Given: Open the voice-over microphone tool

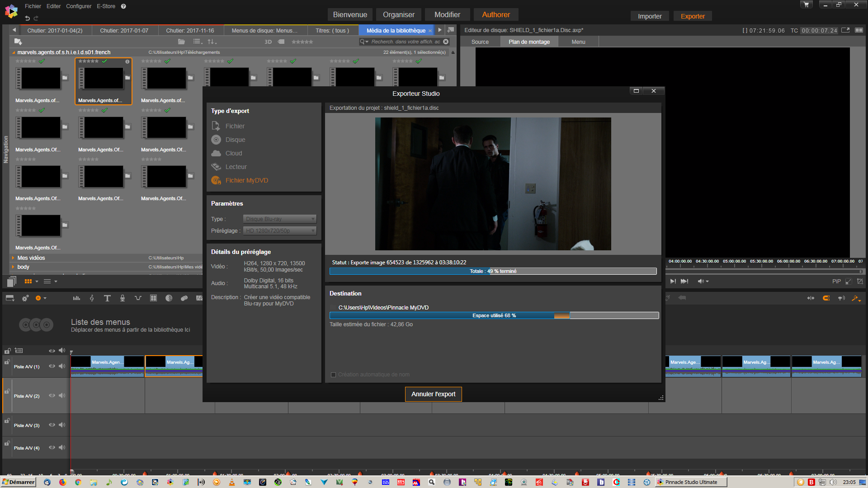Looking at the screenshot, I should pyautogui.click(x=123, y=298).
